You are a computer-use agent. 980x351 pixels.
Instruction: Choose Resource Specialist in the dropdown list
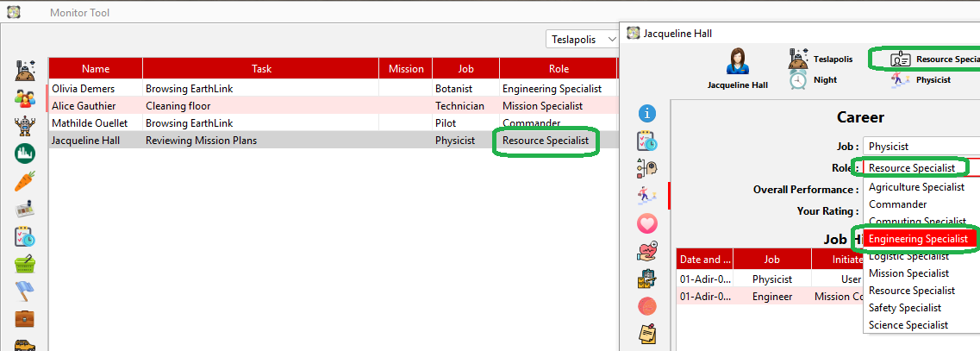[x=921, y=291]
